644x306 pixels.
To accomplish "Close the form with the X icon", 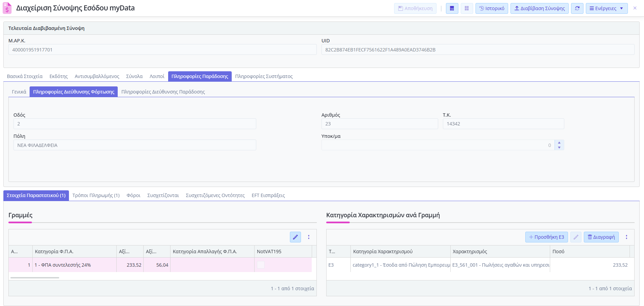I will 635,8.
